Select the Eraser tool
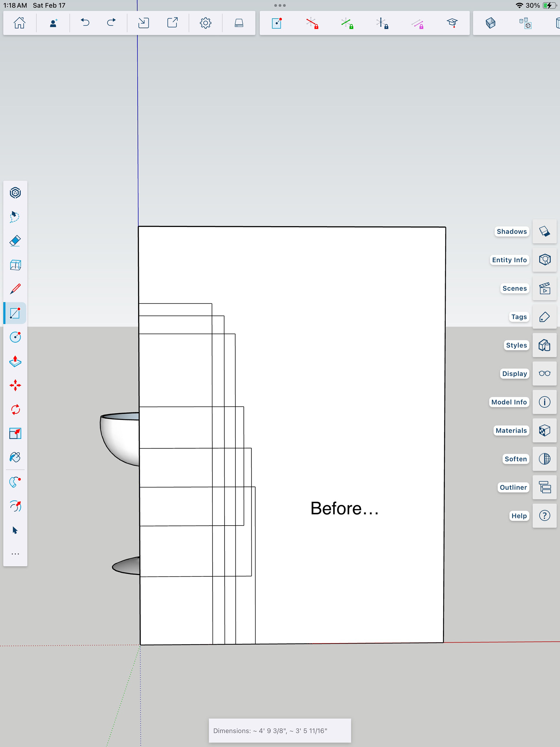Image resolution: width=560 pixels, height=747 pixels. pyautogui.click(x=15, y=241)
